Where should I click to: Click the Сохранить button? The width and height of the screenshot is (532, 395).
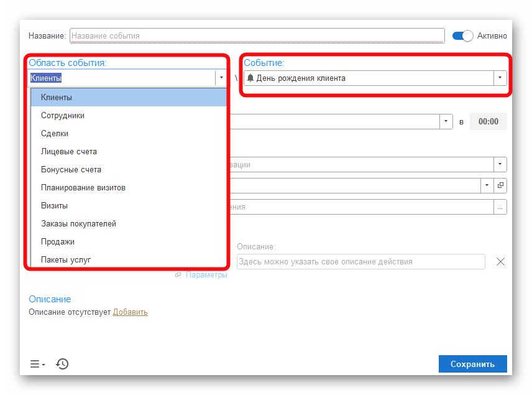[472, 365]
